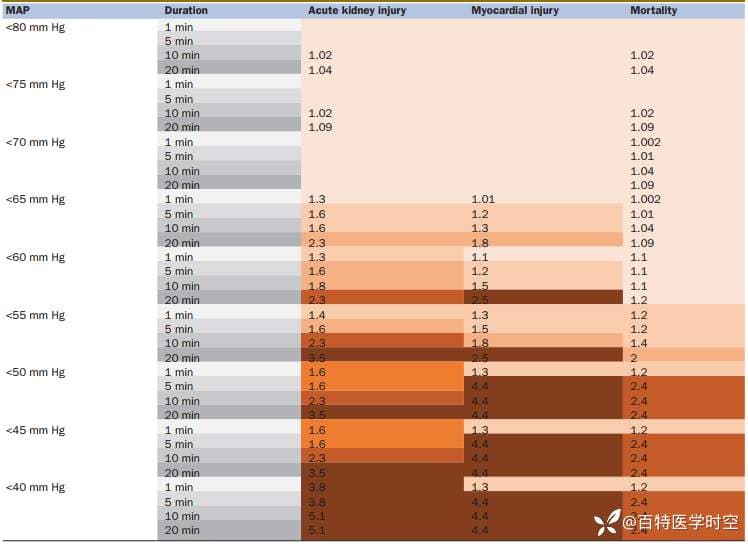Click the 1.002 mortality value for <70 mm Hg
Image resolution: width=748 pixels, height=547 pixels.
pyautogui.click(x=645, y=142)
